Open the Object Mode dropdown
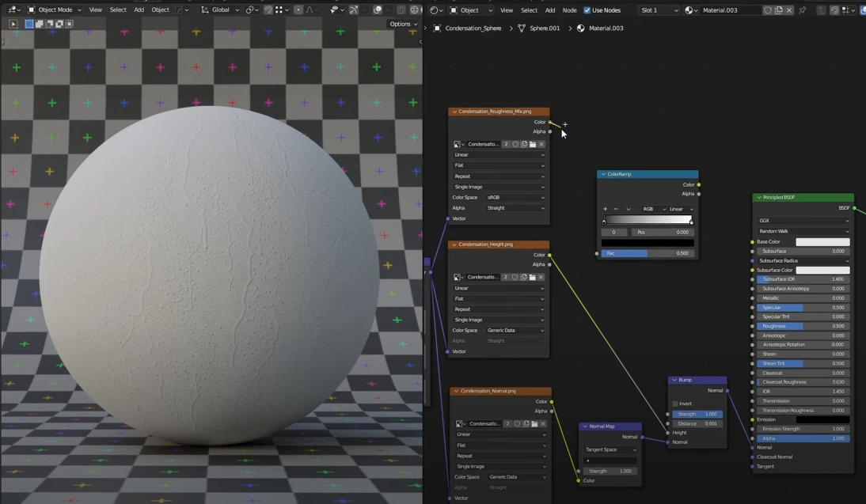Screen dimensions: 866x504 click(55, 10)
